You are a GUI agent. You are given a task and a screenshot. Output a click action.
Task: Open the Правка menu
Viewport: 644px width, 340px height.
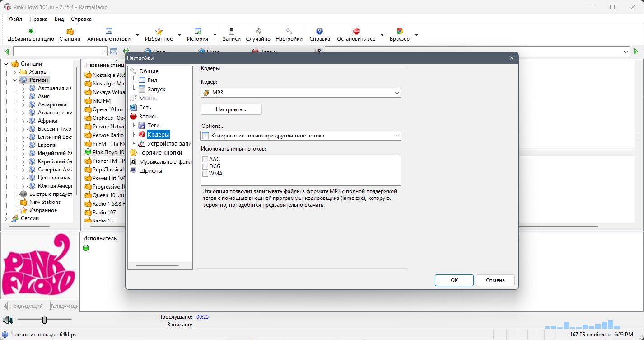coord(38,19)
